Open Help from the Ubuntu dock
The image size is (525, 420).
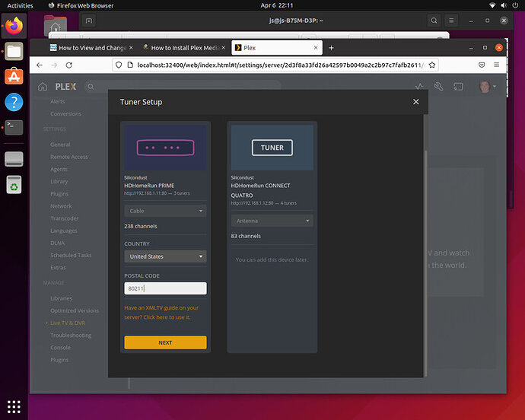tap(14, 102)
